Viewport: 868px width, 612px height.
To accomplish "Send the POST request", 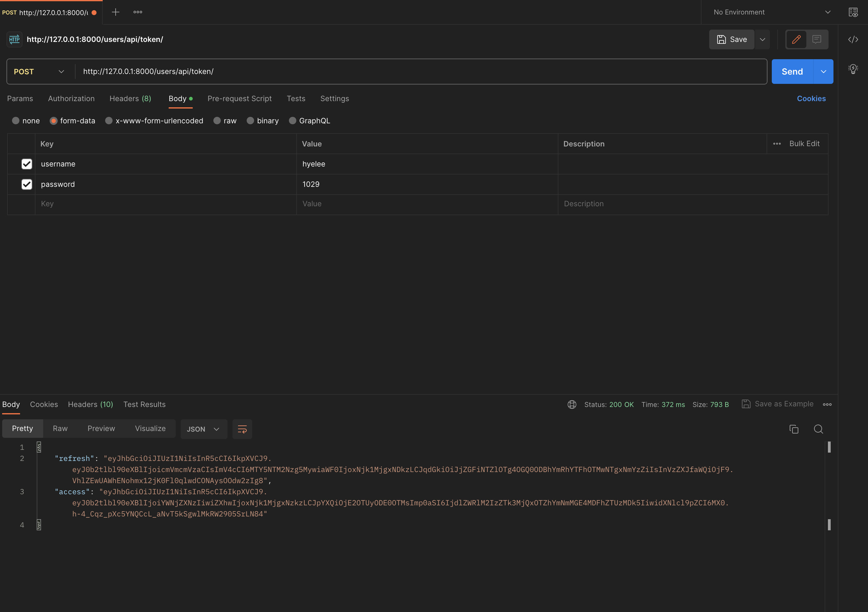I will [792, 72].
